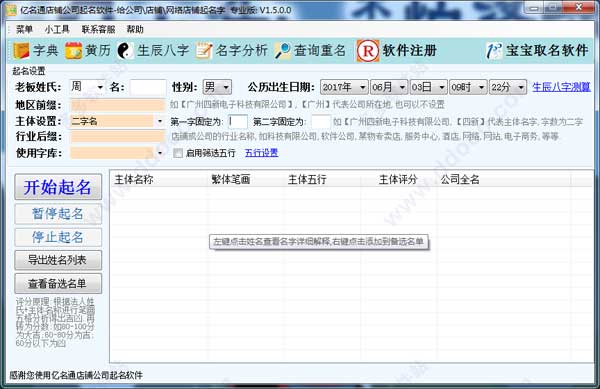Open the 查询重名 magnifier icon

tap(283, 50)
